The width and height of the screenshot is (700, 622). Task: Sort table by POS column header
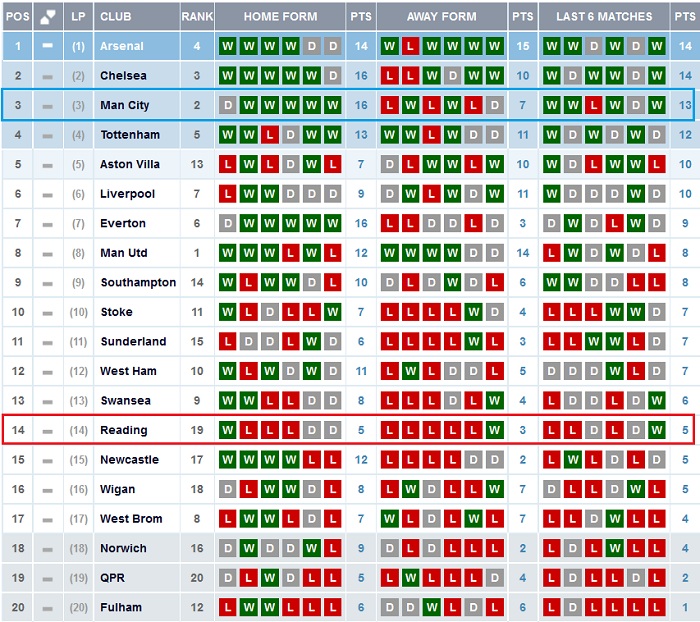pos(17,17)
